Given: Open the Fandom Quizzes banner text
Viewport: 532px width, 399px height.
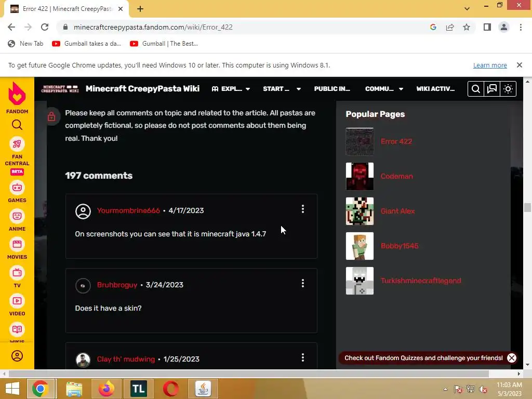Looking at the screenshot, I should [423, 358].
